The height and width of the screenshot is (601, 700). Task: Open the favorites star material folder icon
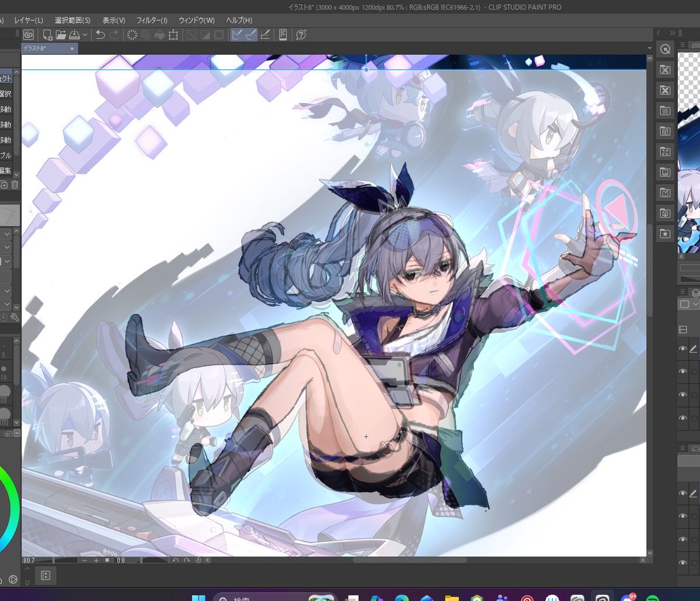[x=664, y=234]
